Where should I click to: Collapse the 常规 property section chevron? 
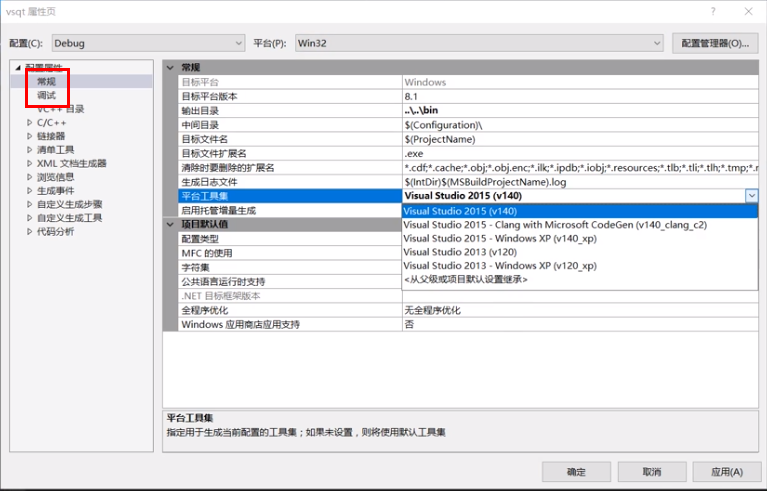pyautogui.click(x=171, y=67)
